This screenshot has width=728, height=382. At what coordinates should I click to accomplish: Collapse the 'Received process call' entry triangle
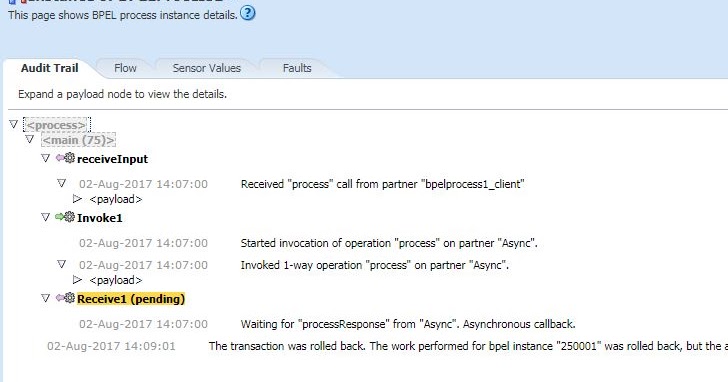click(61, 183)
